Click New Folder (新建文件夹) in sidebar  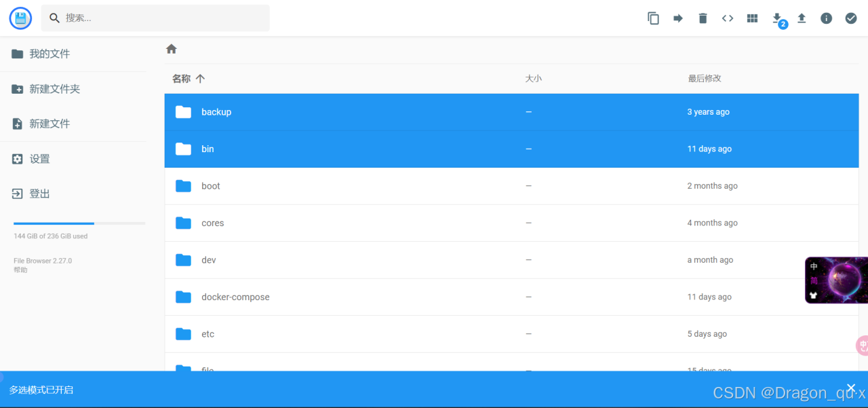click(73, 89)
